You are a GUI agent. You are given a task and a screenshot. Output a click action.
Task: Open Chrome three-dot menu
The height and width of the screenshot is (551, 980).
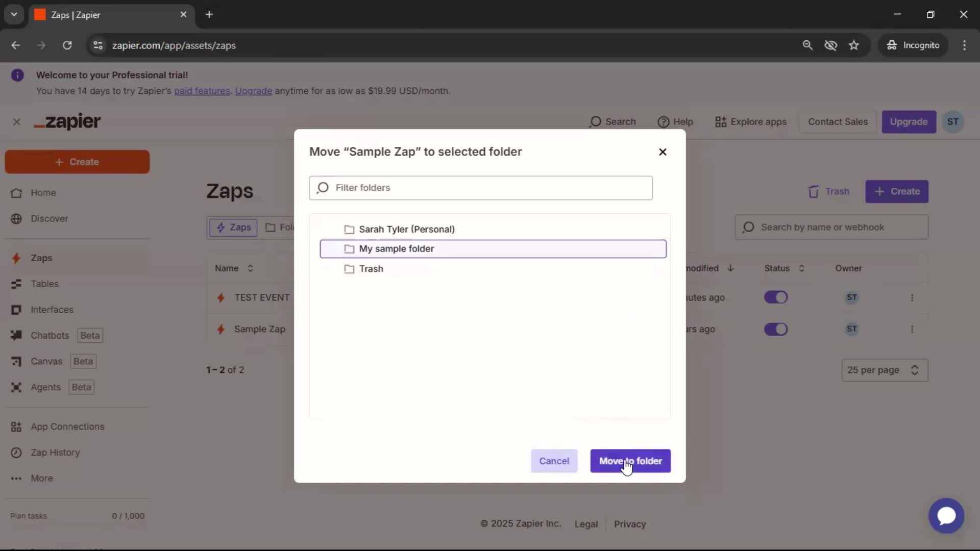point(964,45)
